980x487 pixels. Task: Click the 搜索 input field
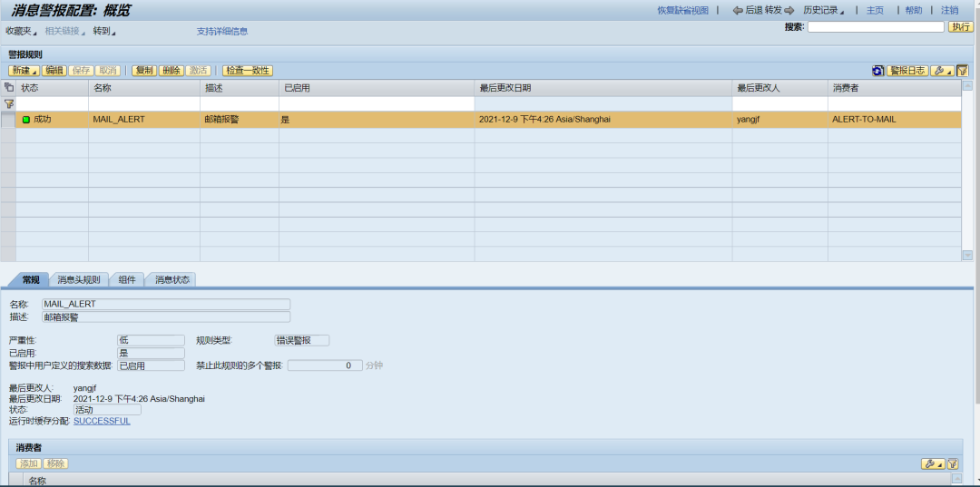pyautogui.click(x=876, y=27)
